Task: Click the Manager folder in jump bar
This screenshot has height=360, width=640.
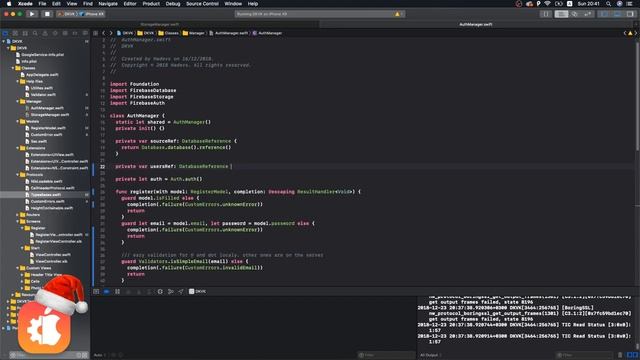Action: [x=193, y=33]
